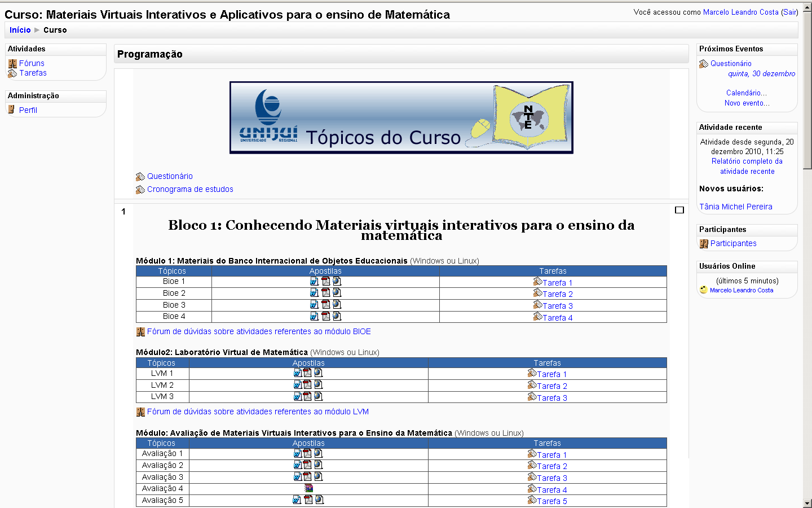Open Tarefas in the Atividades block
The height and width of the screenshot is (508, 812).
click(x=33, y=73)
